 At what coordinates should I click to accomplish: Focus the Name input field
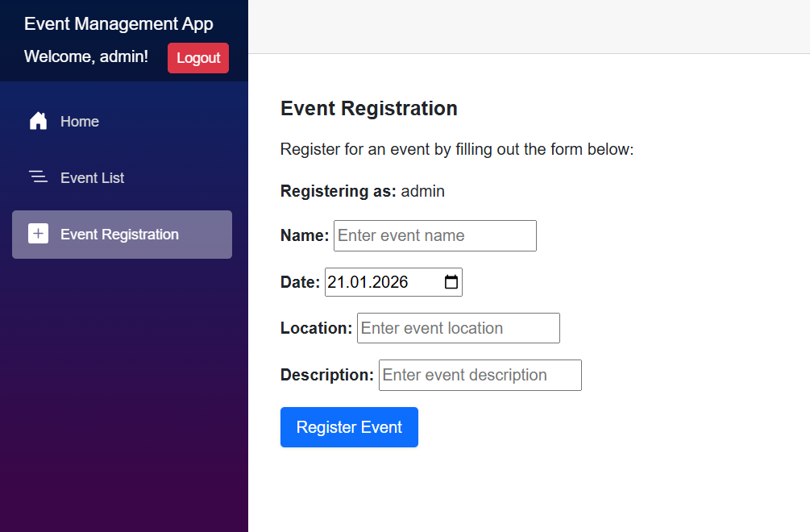[434, 235]
